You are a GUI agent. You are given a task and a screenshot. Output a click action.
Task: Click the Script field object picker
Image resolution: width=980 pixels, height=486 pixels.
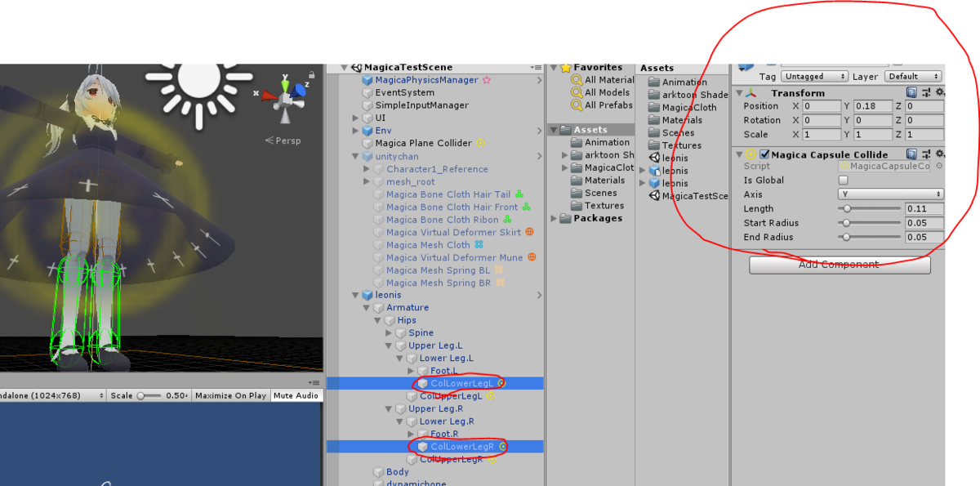click(x=939, y=167)
